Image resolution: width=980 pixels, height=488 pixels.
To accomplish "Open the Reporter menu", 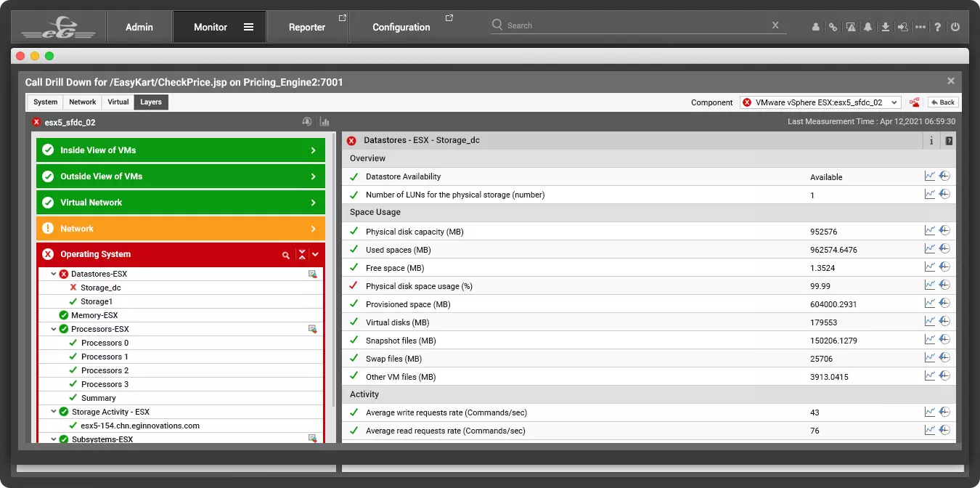I will [x=307, y=27].
